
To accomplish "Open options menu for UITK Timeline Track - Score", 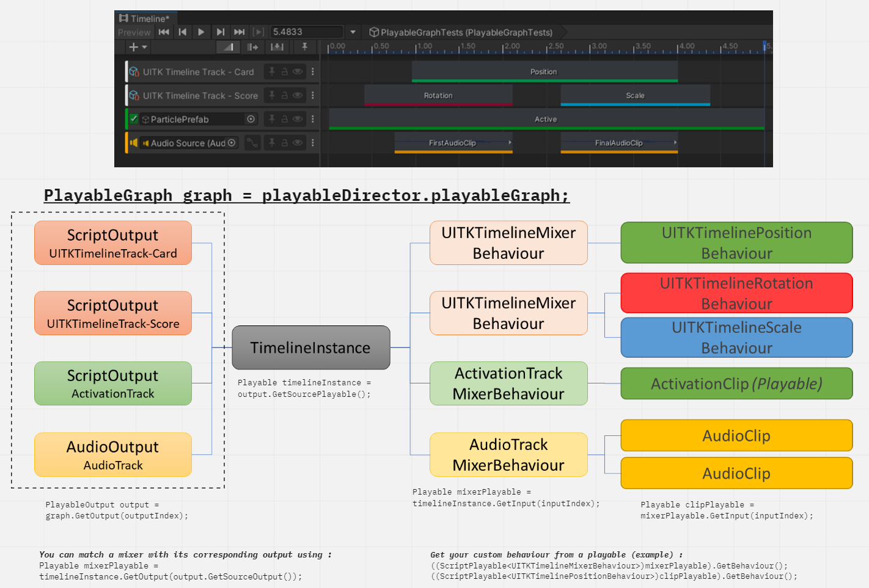I will [x=313, y=95].
